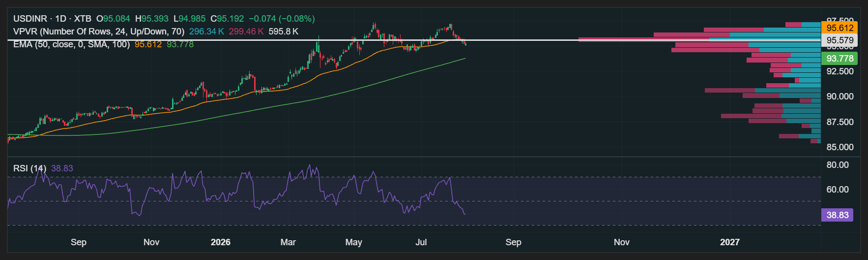Screen dimensions: 868x260
Task: Click the Jul time axis label
Action: 421,242
